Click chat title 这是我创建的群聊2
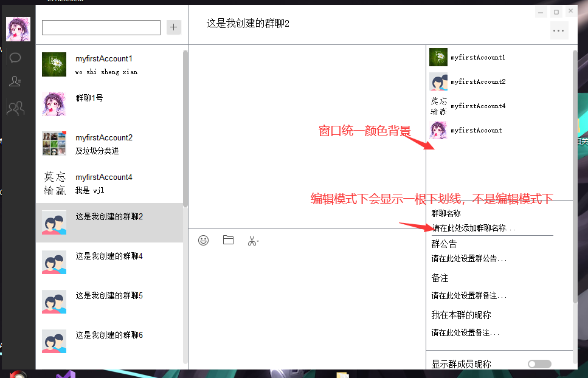Viewport: 588px width, 378px height. [x=248, y=24]
